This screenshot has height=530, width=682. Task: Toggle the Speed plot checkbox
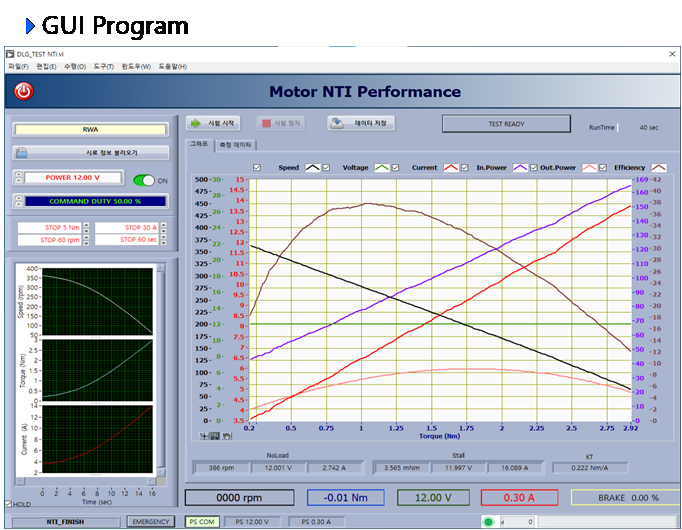pyautogui.click(x=257, y=168)
